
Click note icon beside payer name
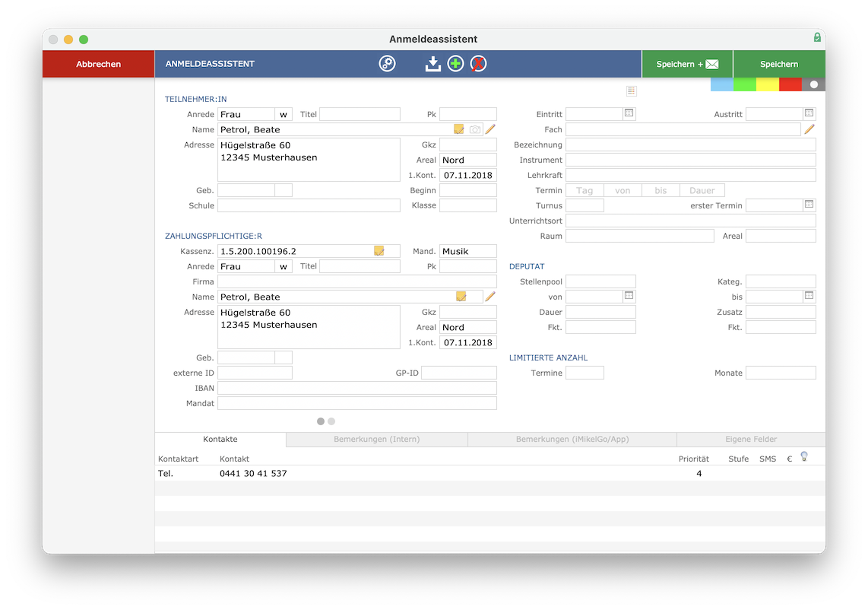pyautogui.click(x=461, y=297)
